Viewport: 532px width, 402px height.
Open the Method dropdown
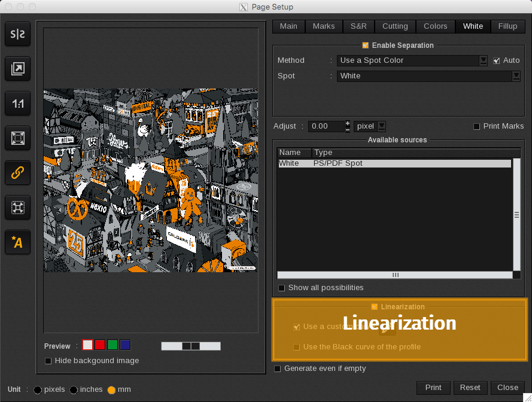[484, 60]
